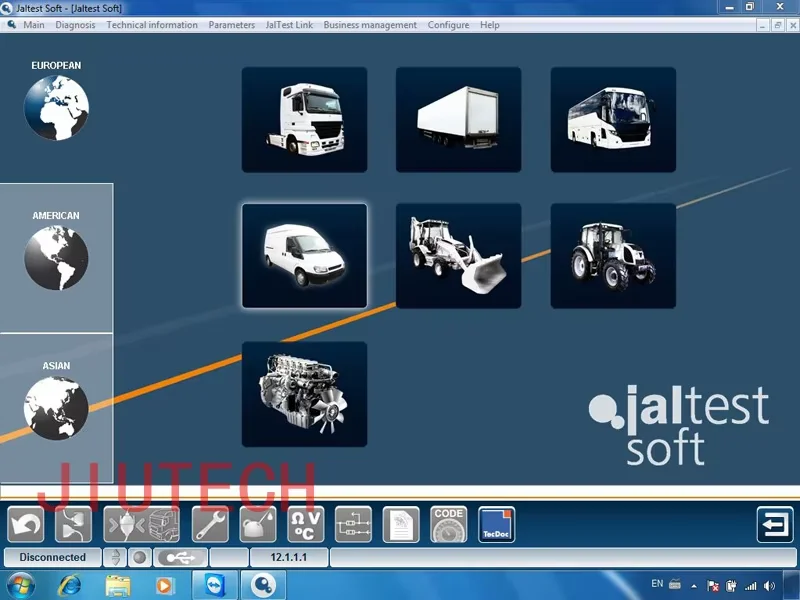Click the power plug tray icon
Screen dimensions: 800x600
tap(731, 586)
